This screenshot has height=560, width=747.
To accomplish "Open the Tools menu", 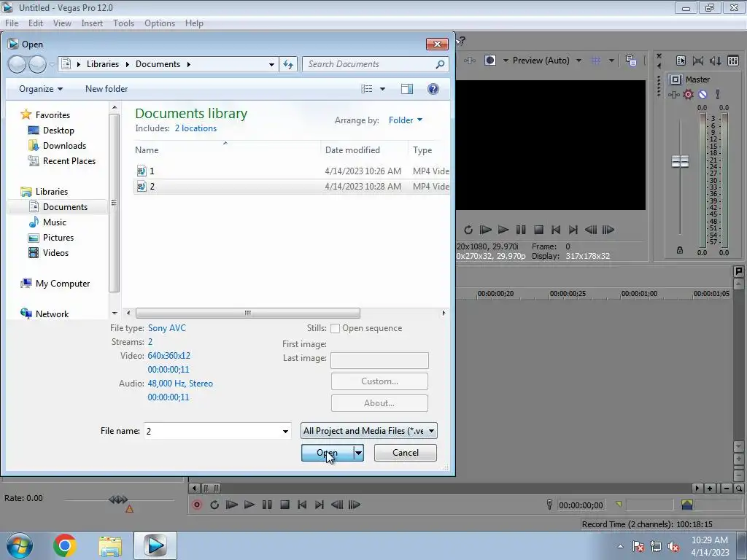I will point(123,23).
